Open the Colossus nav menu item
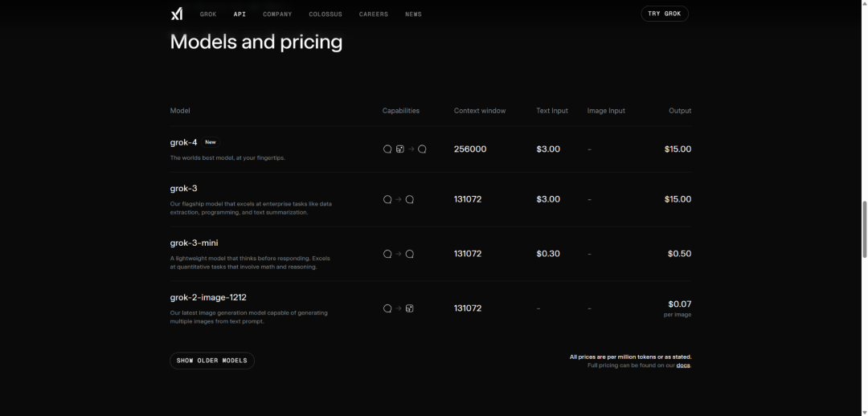This screenshot has height=416, width=868. point(325,14)
